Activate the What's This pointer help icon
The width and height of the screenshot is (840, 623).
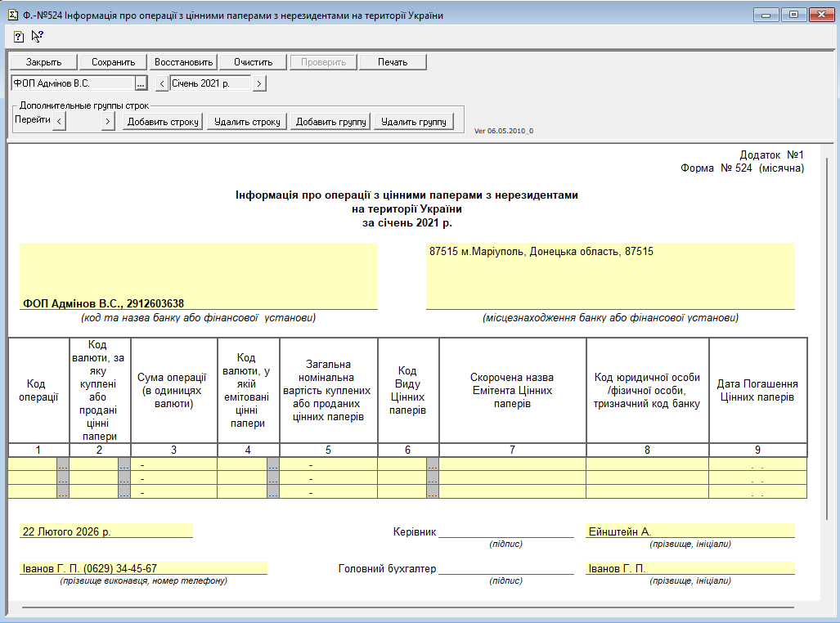(x=37, y=36)
